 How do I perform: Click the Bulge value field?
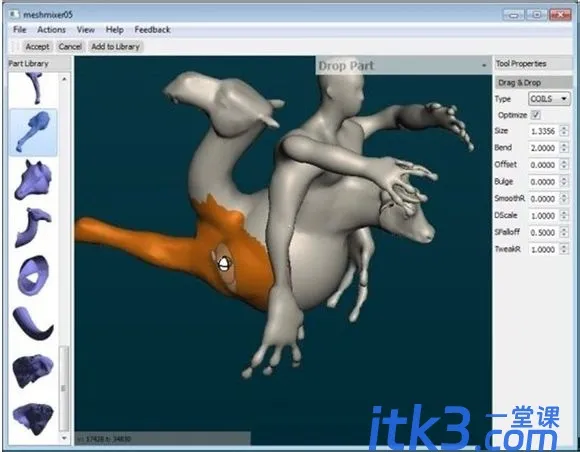click(x=543, y=182)
